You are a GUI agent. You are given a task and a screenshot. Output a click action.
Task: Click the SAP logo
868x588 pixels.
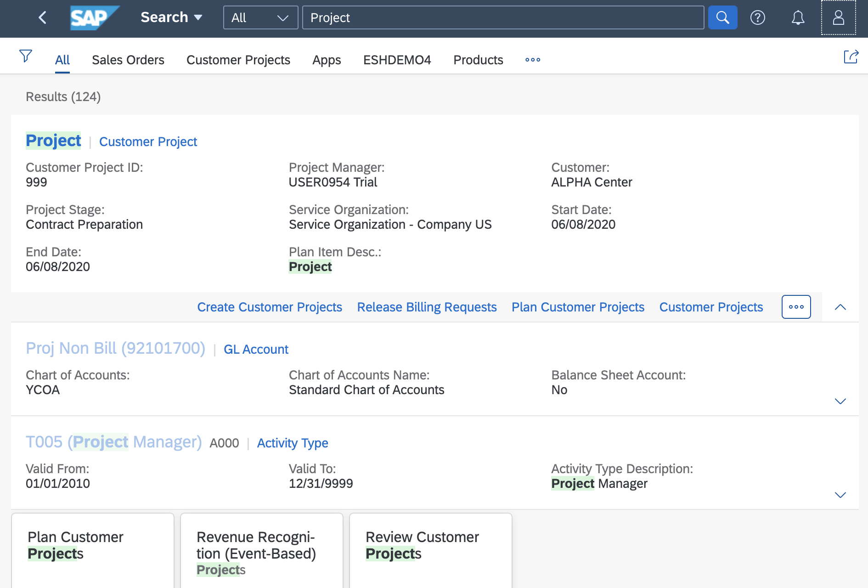coord(94,18)
